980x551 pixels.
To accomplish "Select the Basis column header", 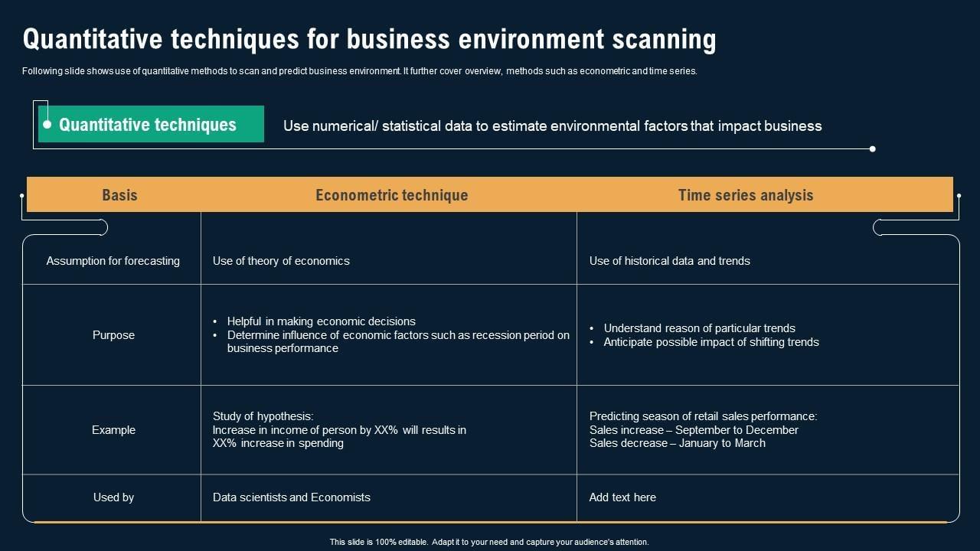I will (119, 195).
